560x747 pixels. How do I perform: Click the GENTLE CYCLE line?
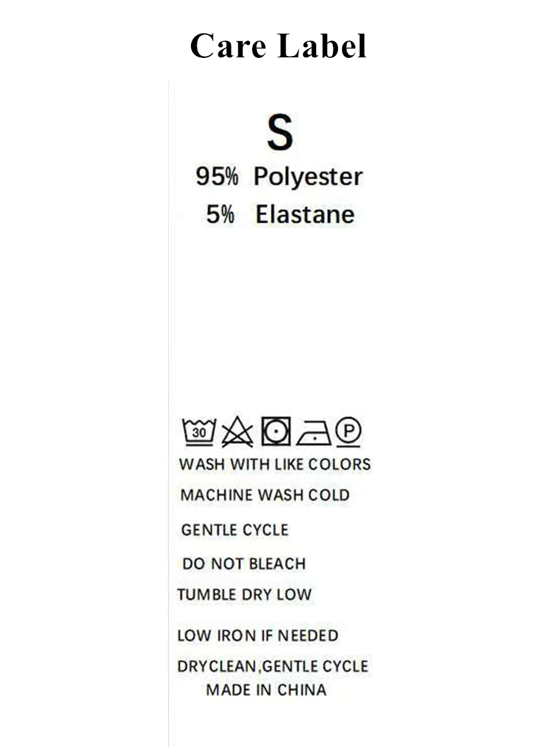pos(235,530)
